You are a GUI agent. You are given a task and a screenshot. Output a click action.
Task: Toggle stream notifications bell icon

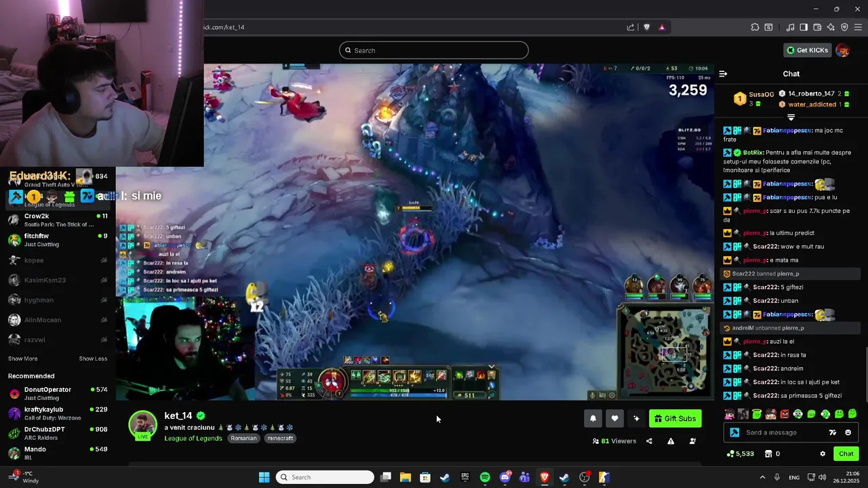593,418
